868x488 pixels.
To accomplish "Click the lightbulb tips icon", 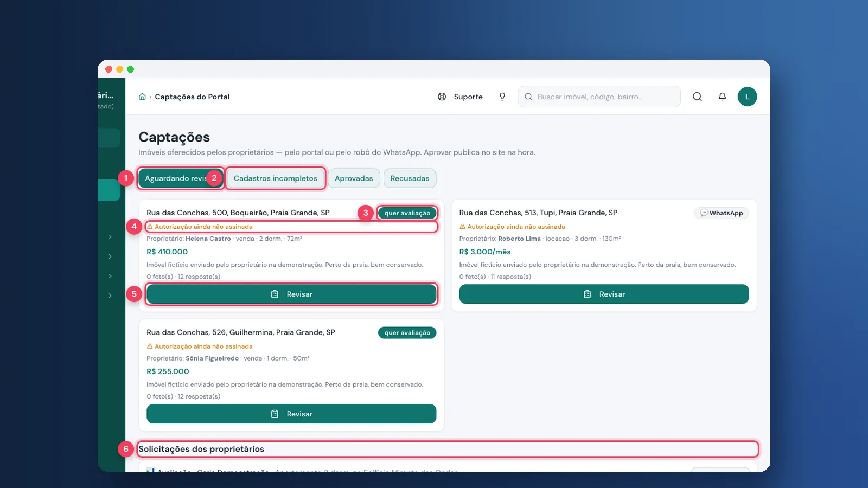I will coord(502,97).
